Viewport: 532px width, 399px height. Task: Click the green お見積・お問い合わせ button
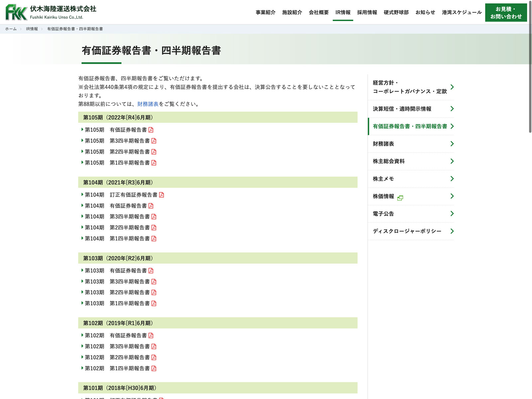tap(506, 13)
